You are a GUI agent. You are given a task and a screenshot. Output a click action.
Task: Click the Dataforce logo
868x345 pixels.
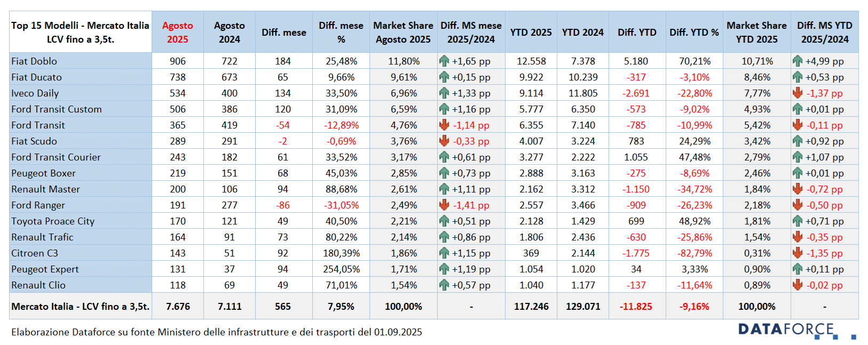tap(796, 330)
